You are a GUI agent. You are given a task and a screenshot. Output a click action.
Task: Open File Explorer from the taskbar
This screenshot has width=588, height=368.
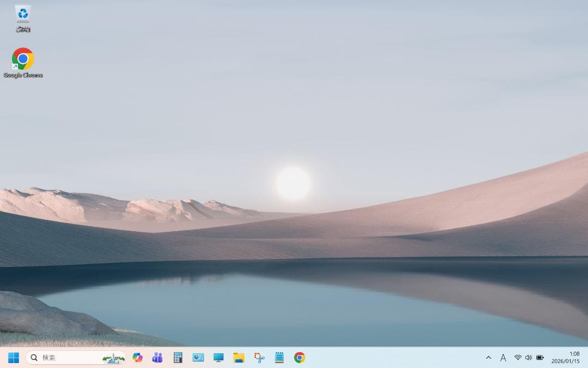pyautogui.click(x=238, y=358)
